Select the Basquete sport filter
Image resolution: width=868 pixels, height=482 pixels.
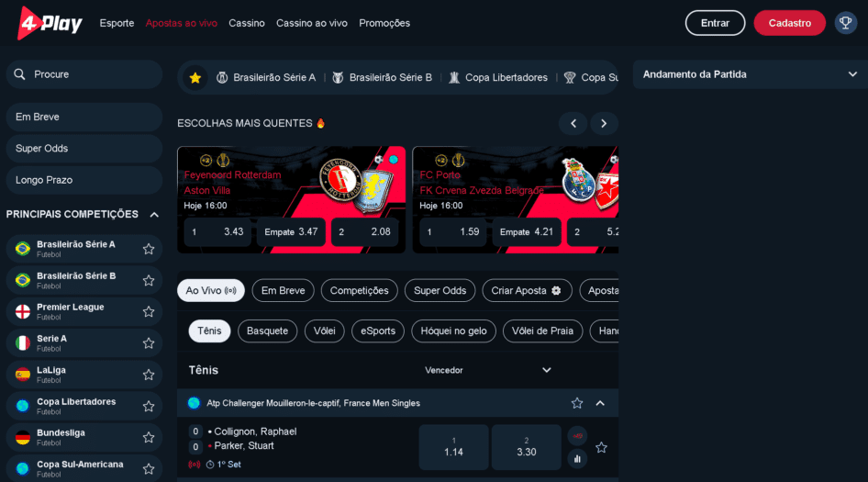267,331
